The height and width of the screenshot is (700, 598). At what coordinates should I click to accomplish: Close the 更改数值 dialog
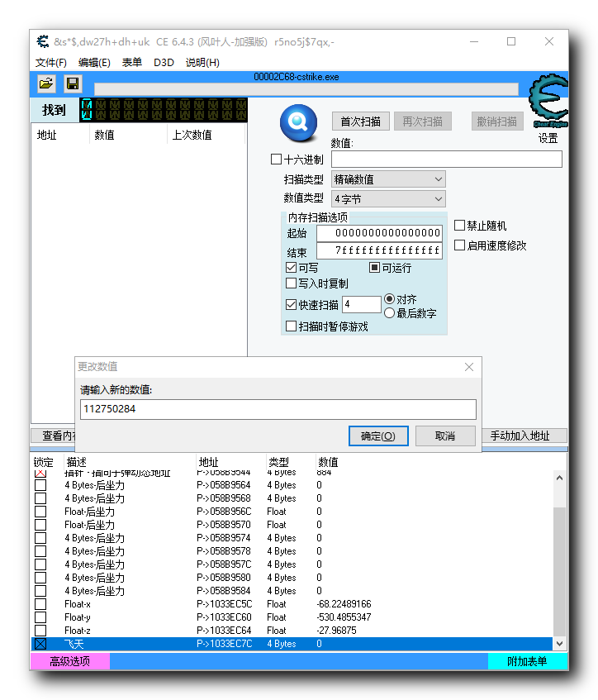click(468, 367)
